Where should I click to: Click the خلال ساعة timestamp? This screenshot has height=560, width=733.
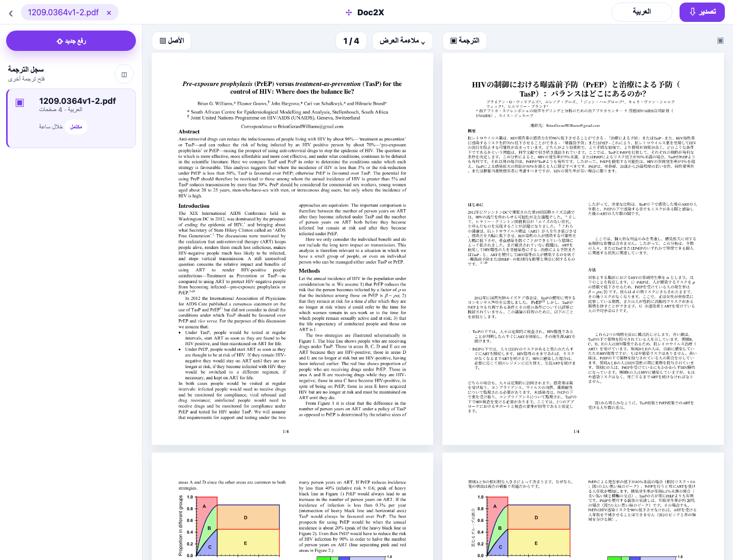[x=51, y=127]
